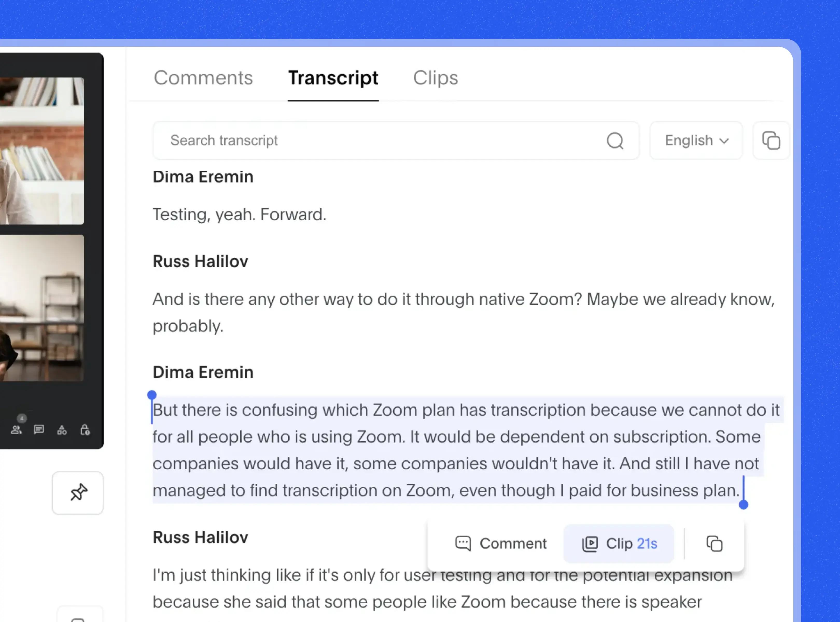Switch to the Clips tab
The image size is (840, 622).
435,77
